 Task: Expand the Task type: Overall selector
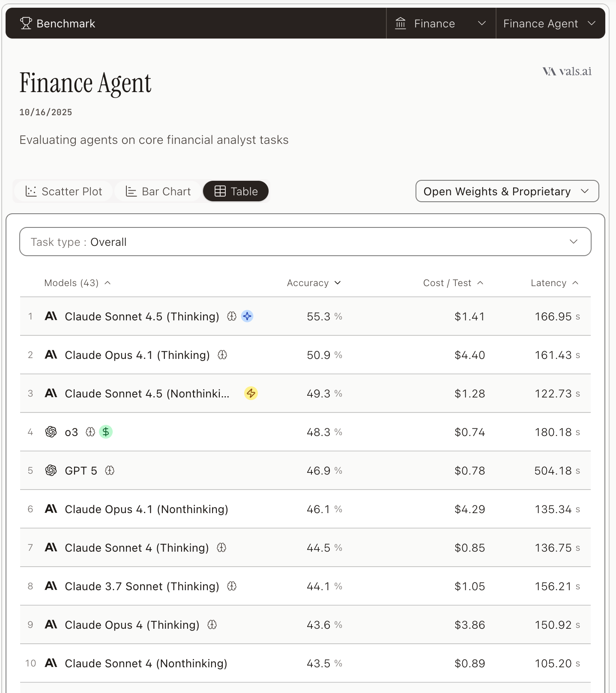pyautogui.click(x=305, y=242)
